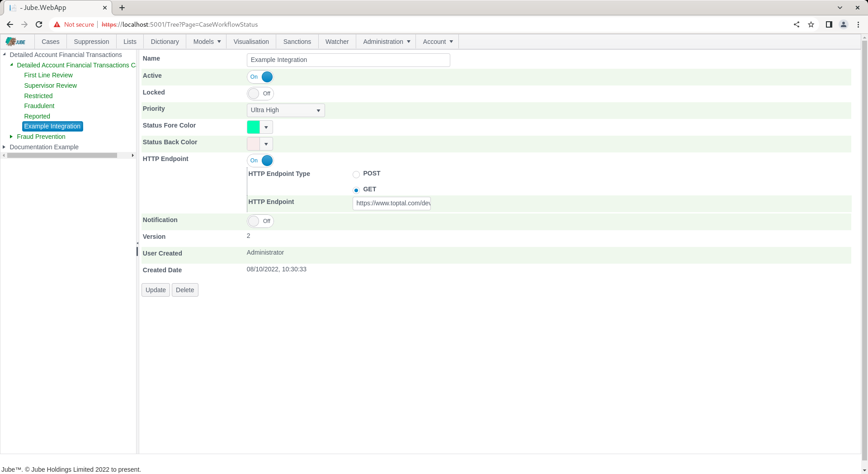868x474 pixels.
Task: Toggle the Active switch
Action: (x=260, y=77)
